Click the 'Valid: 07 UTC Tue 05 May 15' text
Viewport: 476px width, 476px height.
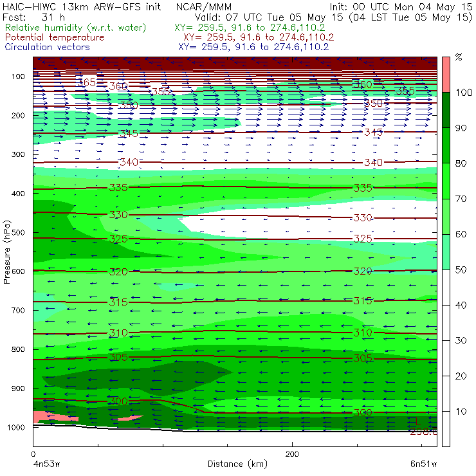[269, 17]
